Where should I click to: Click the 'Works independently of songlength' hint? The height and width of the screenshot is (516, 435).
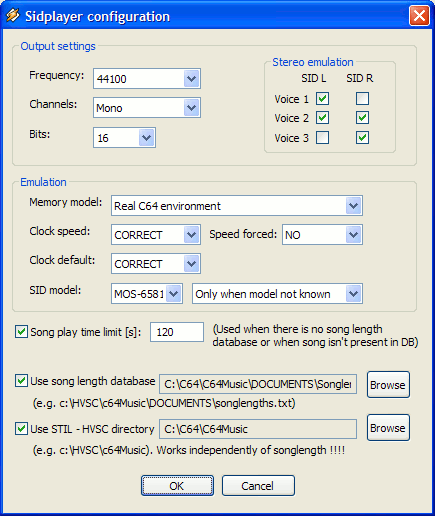251,450
